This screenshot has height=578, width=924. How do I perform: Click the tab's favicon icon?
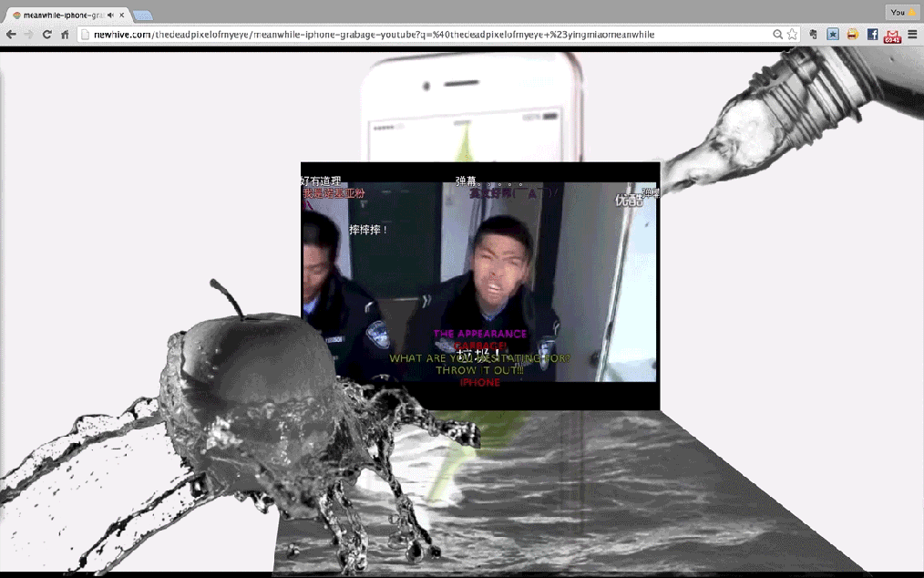tap(16, 15)
